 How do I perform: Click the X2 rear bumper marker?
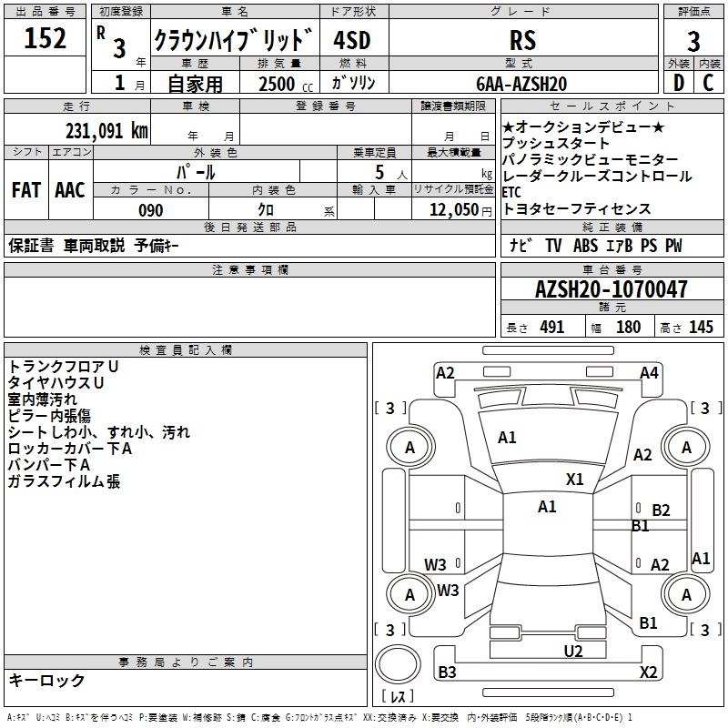(648, 672)
